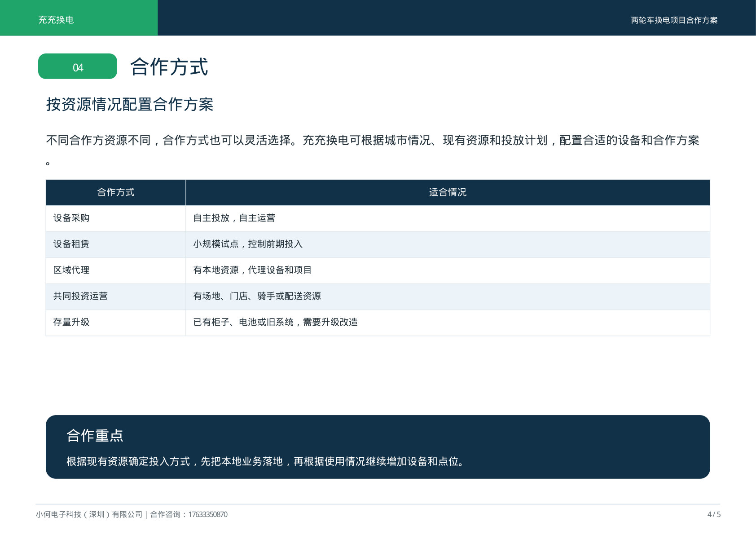756x535 pixels.
Task: Click the 合作重点 callout heading
Action: (x=95, y=435)
